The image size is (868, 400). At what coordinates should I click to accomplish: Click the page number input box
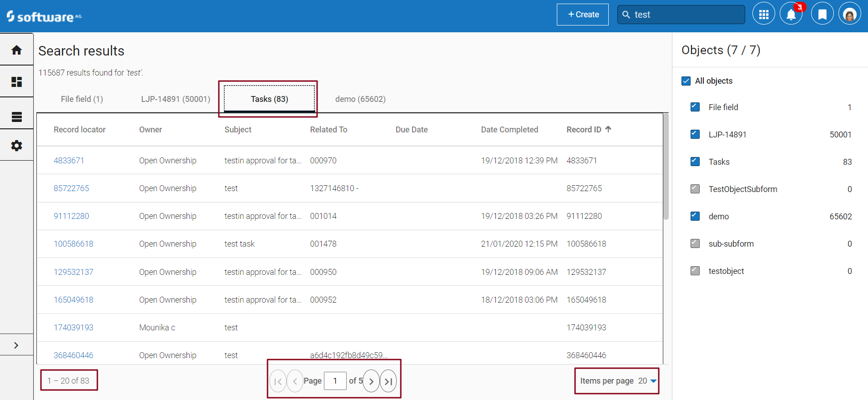pos(335,381)
